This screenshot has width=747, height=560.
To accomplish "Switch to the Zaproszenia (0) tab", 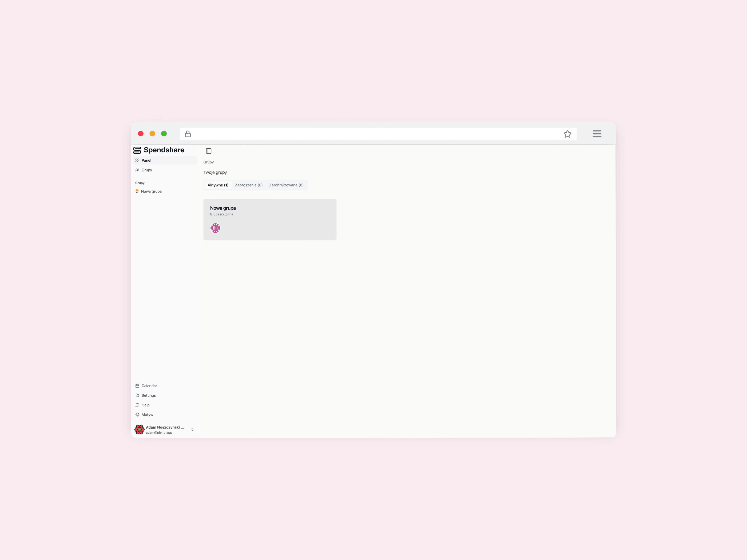I will (249, 185).
